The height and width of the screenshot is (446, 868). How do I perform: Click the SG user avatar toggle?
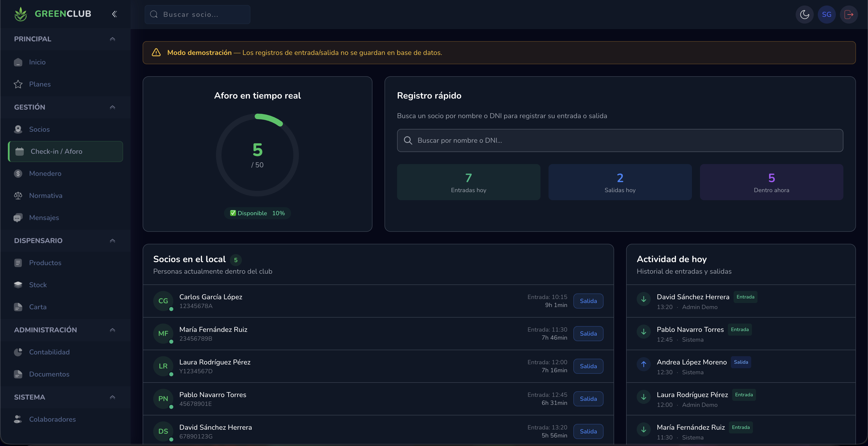pos(827,14)
